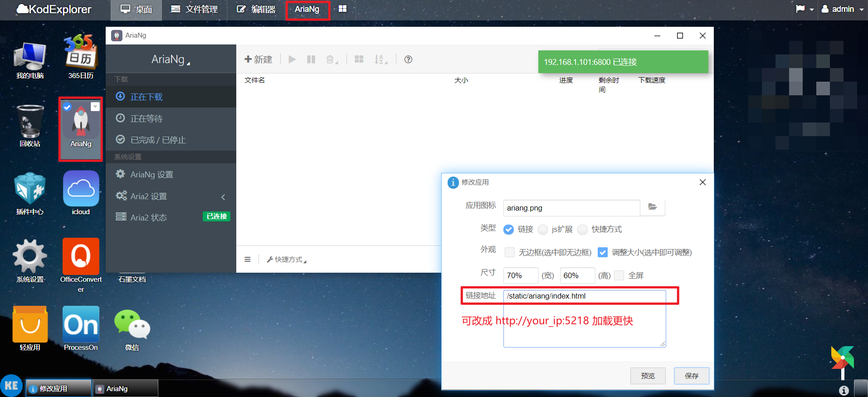Select the AriaNg rocket desktop icon
Screen dimensions: 868x397
pos(81,129)
